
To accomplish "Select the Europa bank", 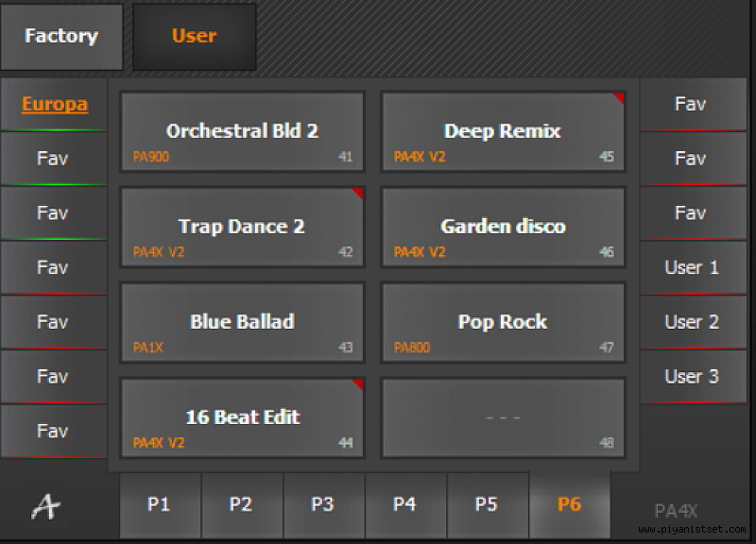I will click(54, 104).
